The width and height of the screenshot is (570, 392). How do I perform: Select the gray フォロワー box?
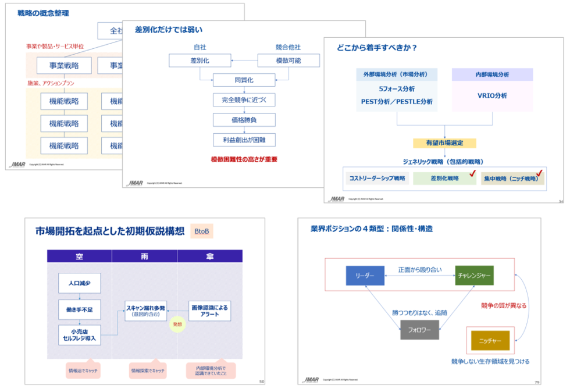point(419,330)
